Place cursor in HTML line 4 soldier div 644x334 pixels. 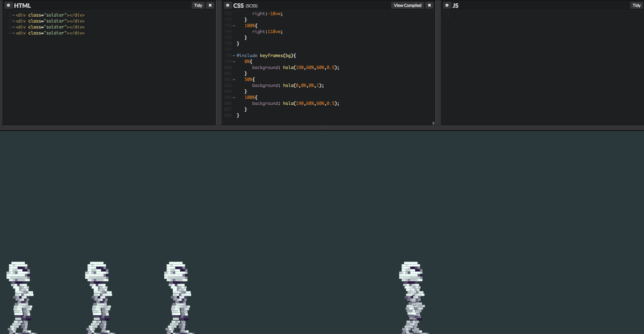coord(50,33)
